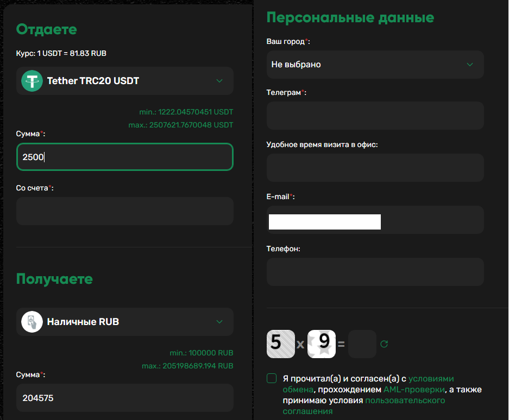Click the captcha digit 5 image
The width and height of the screenshot is (509, 420).
coord(281,344)
